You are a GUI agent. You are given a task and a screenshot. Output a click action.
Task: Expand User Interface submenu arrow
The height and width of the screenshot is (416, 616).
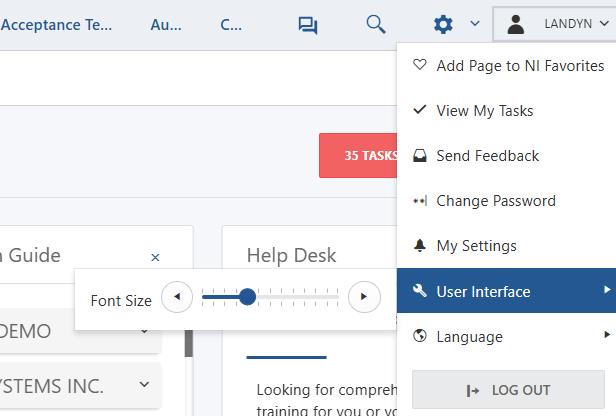[607, 290]
